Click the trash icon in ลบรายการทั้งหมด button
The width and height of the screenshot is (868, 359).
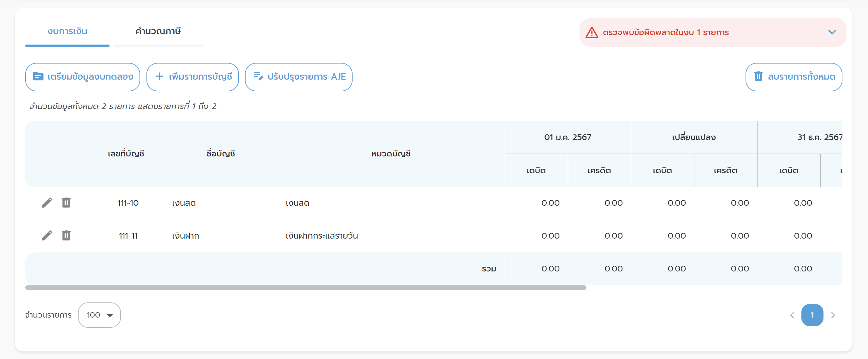coord(758,76)
